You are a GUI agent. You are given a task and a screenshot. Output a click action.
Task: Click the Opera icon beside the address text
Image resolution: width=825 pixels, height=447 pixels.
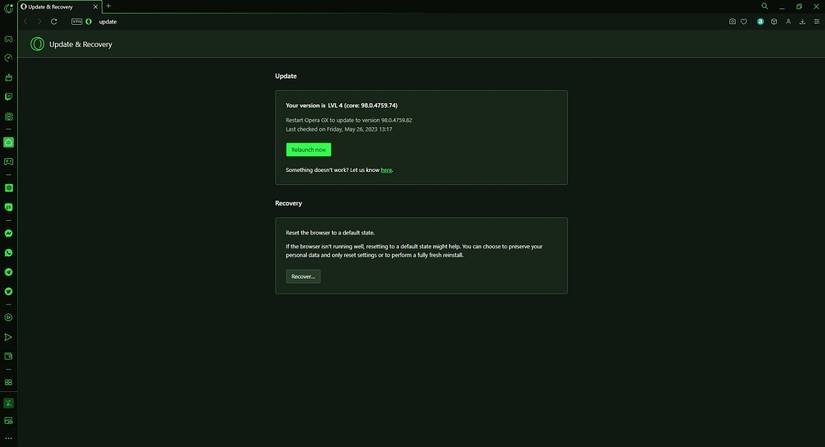tap(88, 22)
